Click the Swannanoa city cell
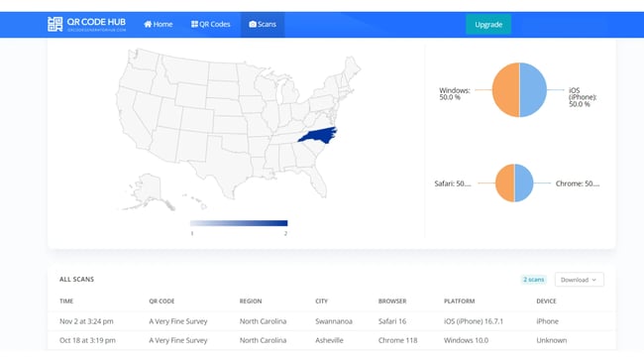This screenshot has height=362, width=644. [x=334, y=321]
